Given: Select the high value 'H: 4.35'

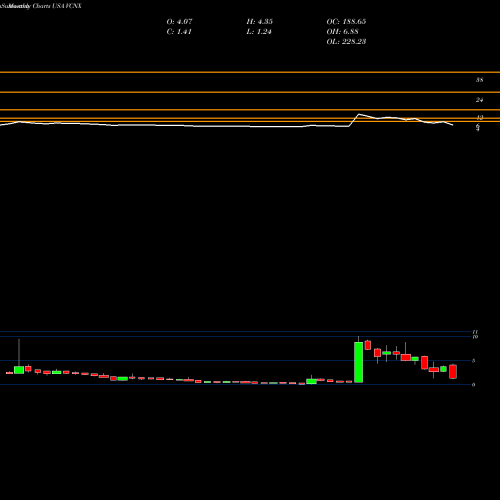Looking at the screenshot, I should pyautogui.click(x=260, y=21).
